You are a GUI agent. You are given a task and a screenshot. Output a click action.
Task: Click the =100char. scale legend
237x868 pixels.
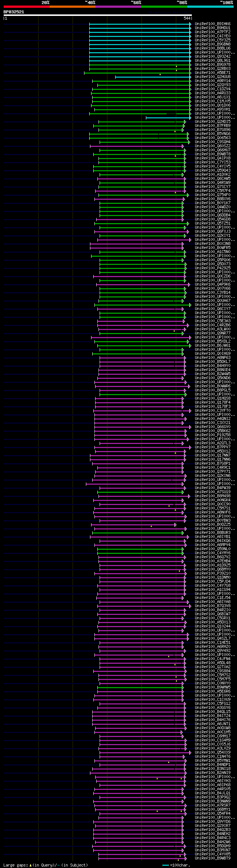[176, 865]
